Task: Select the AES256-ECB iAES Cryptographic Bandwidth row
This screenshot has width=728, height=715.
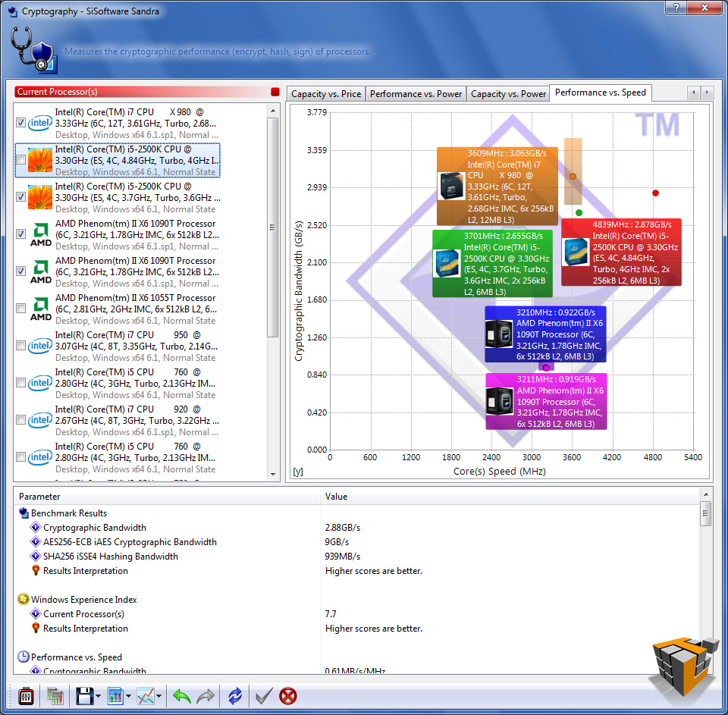Action: [x=356, y=542]
